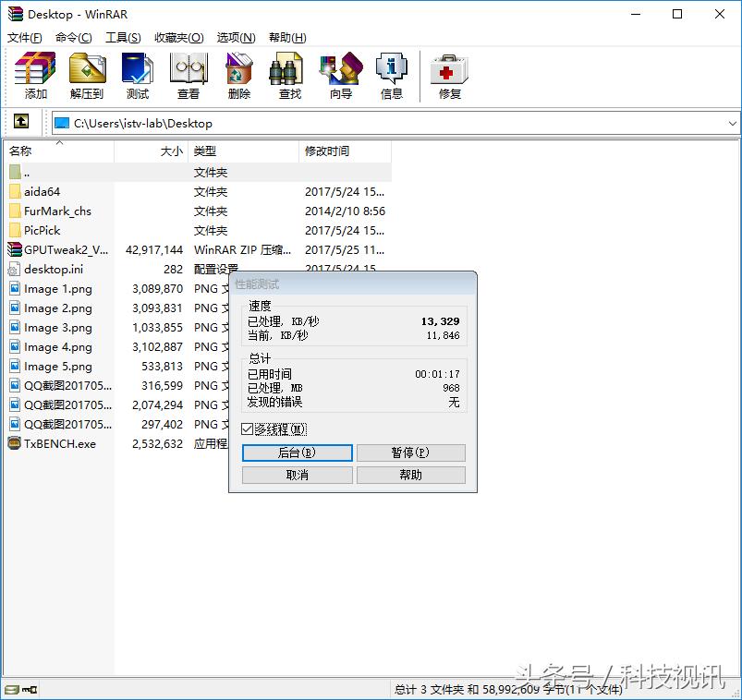Open the 查找 (Find) search tool

[x=287, y=74]
